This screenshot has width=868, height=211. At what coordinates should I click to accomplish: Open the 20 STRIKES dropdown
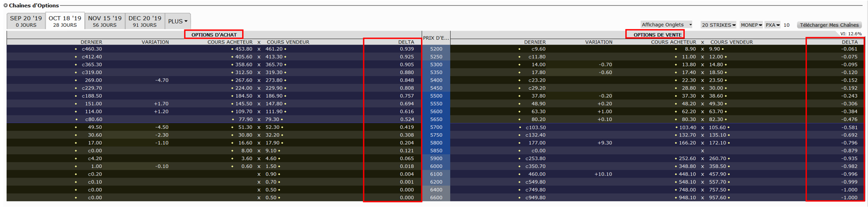[719, 25]
